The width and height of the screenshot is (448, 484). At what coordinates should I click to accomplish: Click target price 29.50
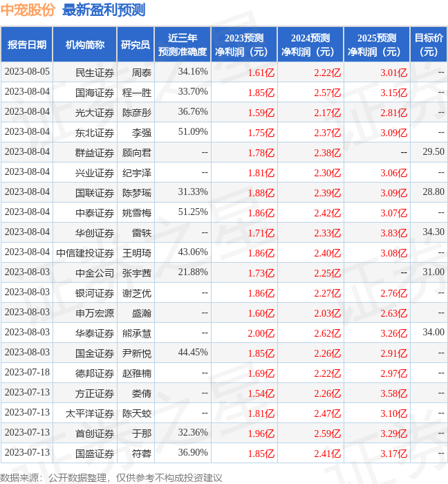tap(433, 152)
